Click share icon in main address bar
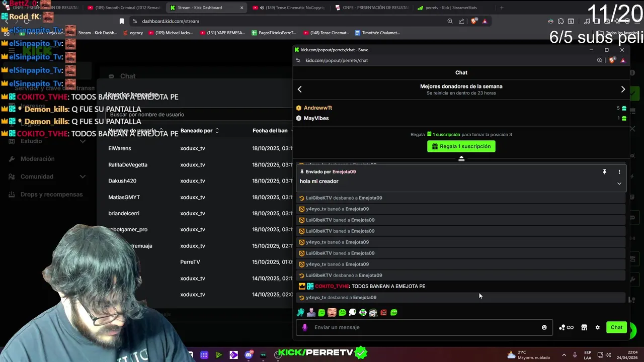Viewport: 644px width, 362px height. coord(461,21)
